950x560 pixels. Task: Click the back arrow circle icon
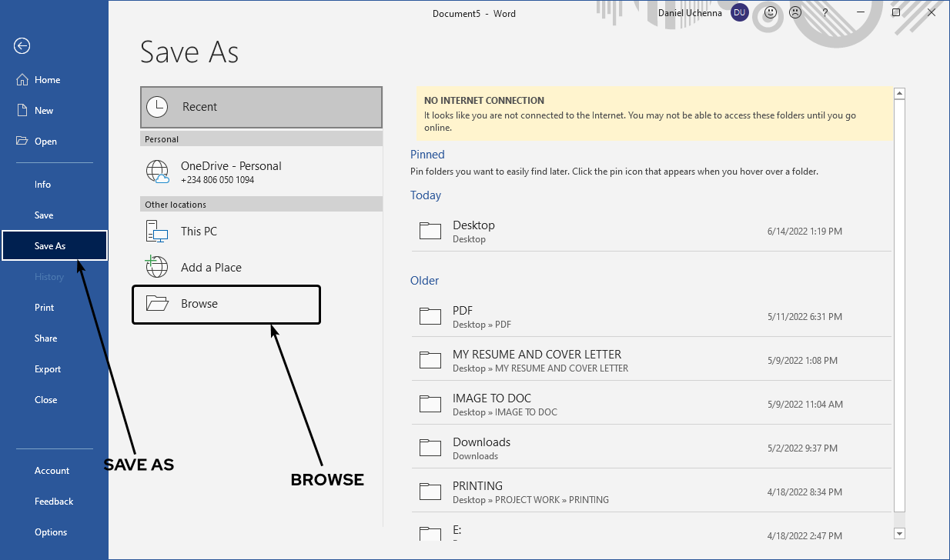tap(22, 46)
